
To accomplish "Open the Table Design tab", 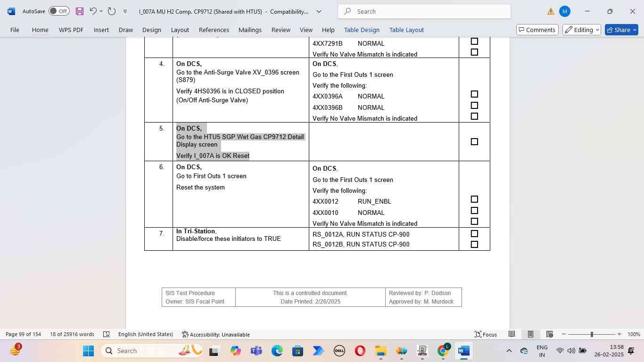I will pos(362,30).
